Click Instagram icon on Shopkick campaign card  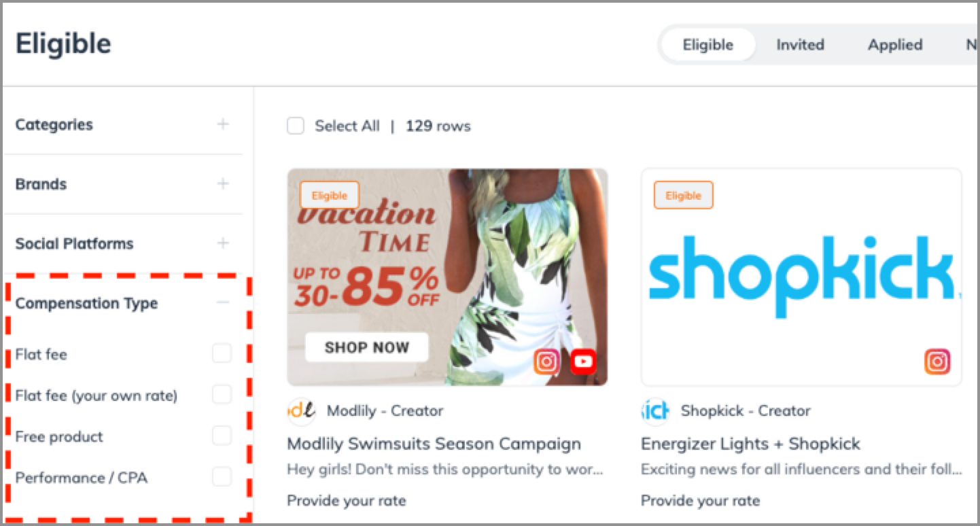(937, 362)
